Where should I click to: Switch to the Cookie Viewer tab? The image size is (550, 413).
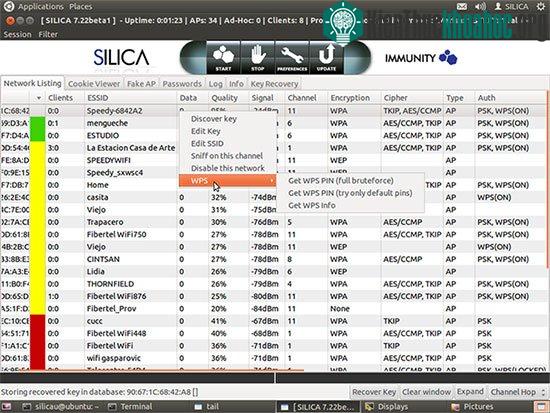(x=94, y=84)
